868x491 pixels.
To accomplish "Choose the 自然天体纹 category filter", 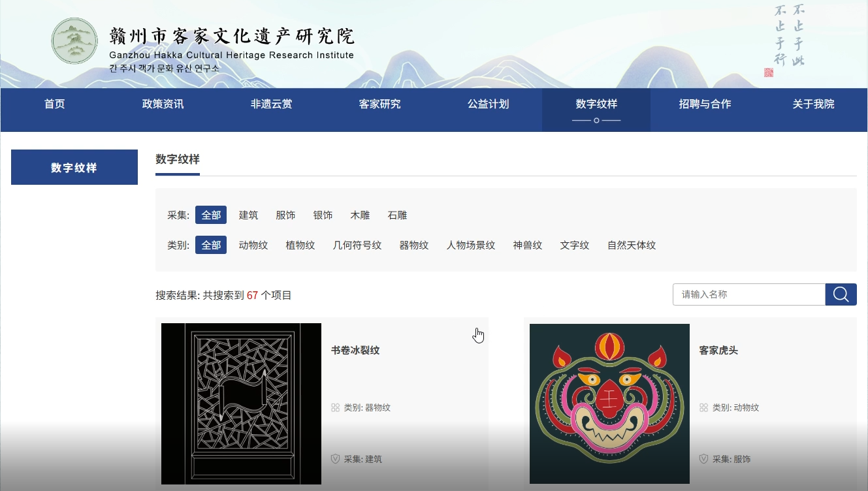I will tap(632, 245).
